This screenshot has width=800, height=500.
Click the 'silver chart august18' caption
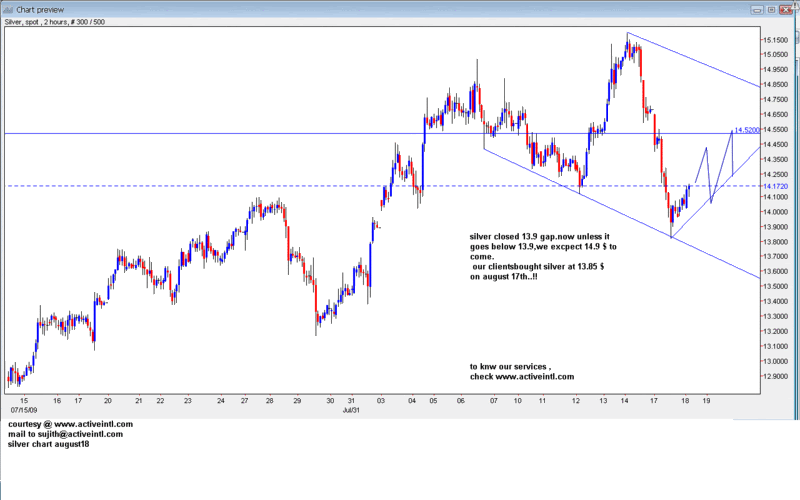(x=47, y=444)
